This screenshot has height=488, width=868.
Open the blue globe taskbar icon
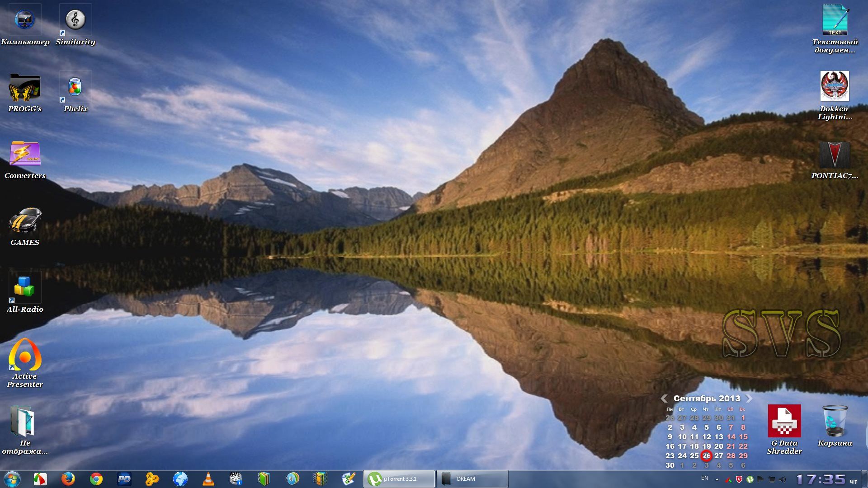(x=180, y=479)
